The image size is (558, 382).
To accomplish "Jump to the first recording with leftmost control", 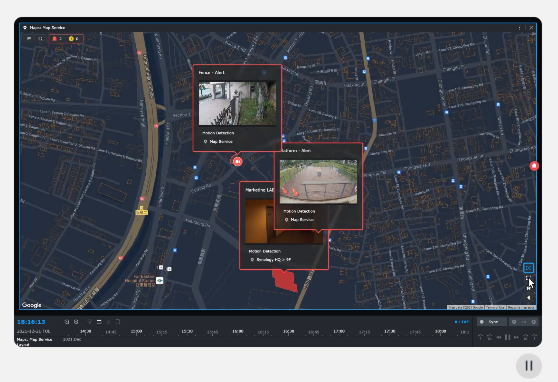I will (480, 337).
